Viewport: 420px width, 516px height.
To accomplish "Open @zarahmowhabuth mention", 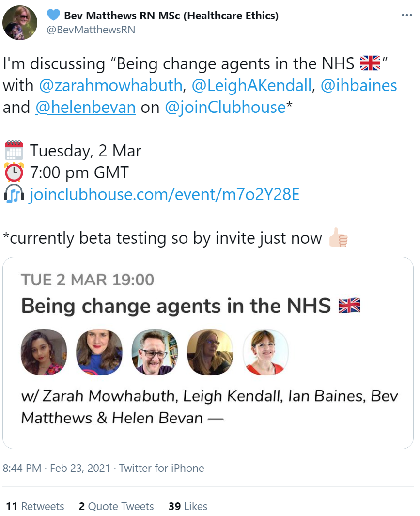I will 110,86.
